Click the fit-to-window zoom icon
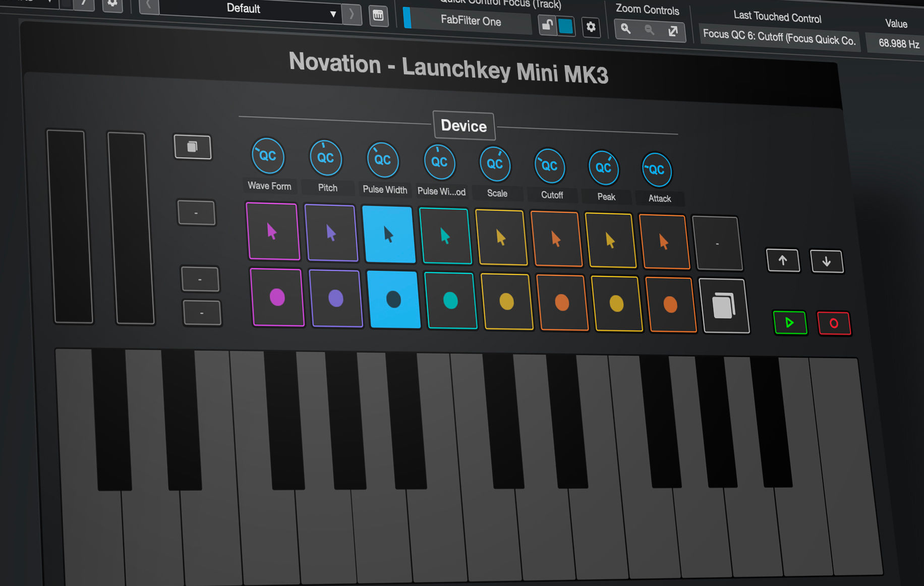Screen dimensions: 924x586 point(673,32)
